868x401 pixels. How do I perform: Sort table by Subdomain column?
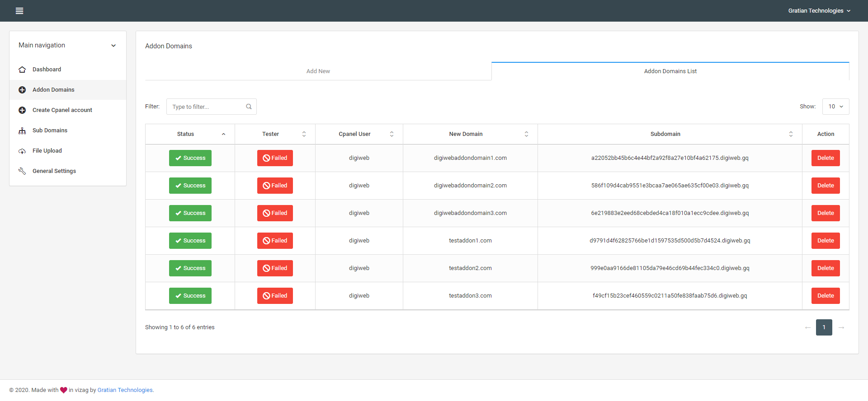pos(670,134)
